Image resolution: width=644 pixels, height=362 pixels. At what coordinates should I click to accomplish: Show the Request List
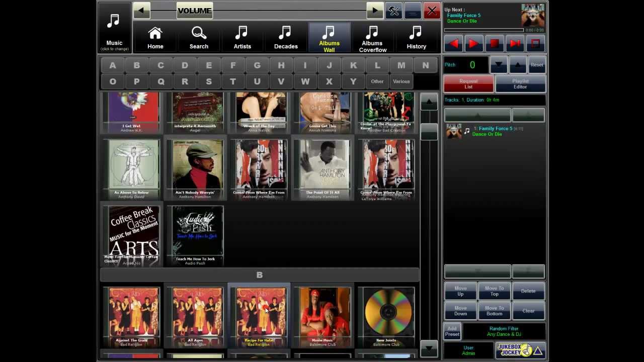[468, 84]
